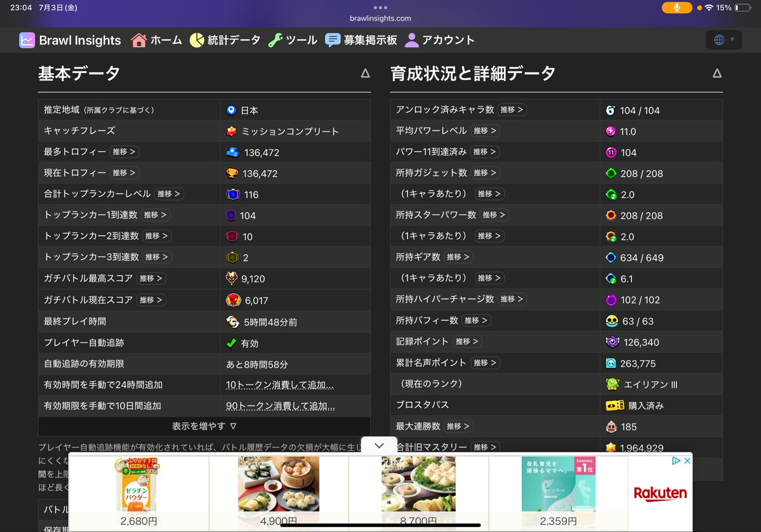761x532 pixels.
Task: Open 推移 for アンロック済みキャラ数
Action: click(x=512, y=110)
